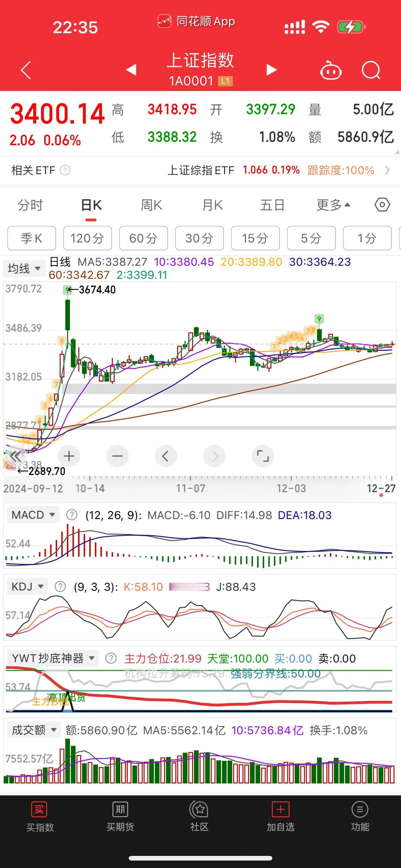Choose 季K period button
Viewport: 401px width, 868px height.
click(x=32, y=238)
